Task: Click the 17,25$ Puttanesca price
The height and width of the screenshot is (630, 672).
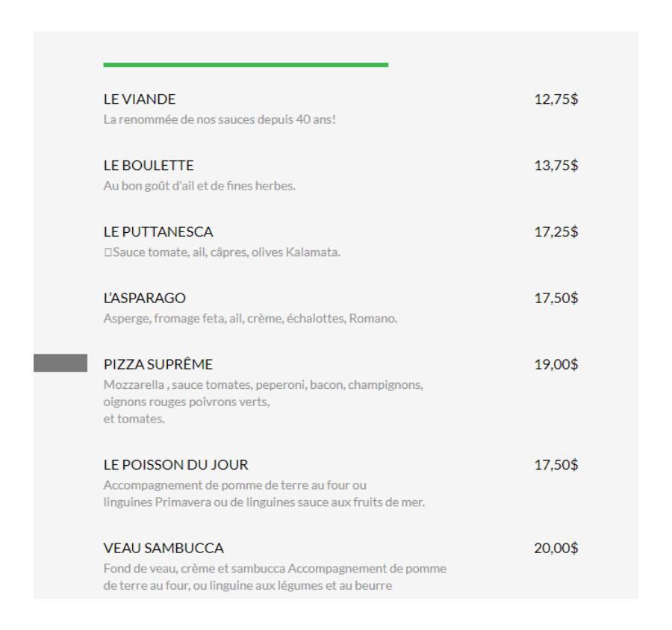Action: (x=552, y=233)
